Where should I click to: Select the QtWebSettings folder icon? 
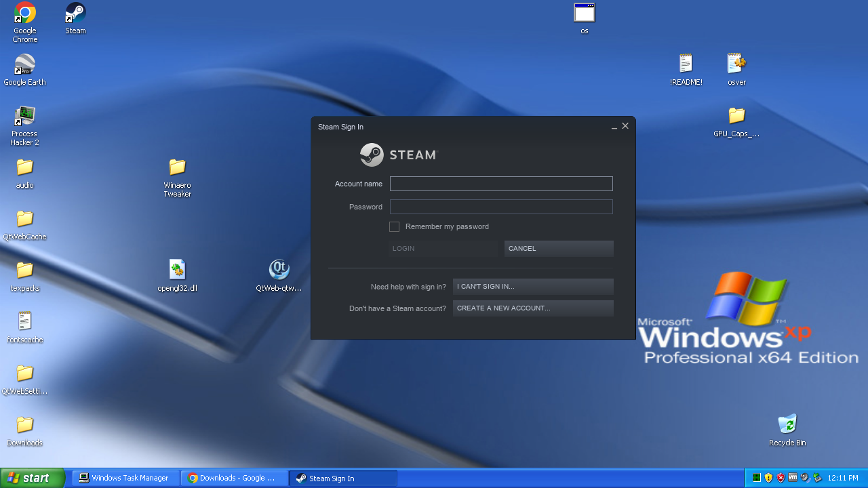coord(25,373)
